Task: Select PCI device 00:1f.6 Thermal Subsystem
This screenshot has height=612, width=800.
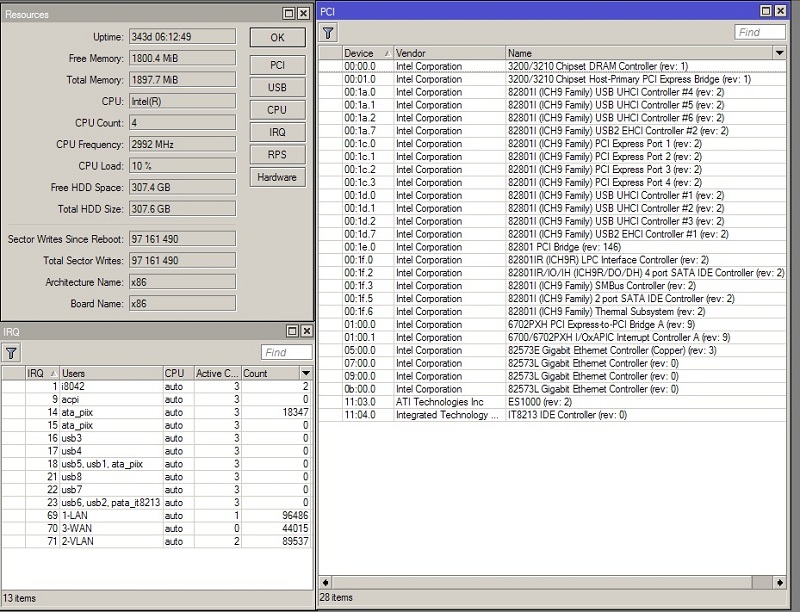Action: pyautogui.click(x=552, y=312)
